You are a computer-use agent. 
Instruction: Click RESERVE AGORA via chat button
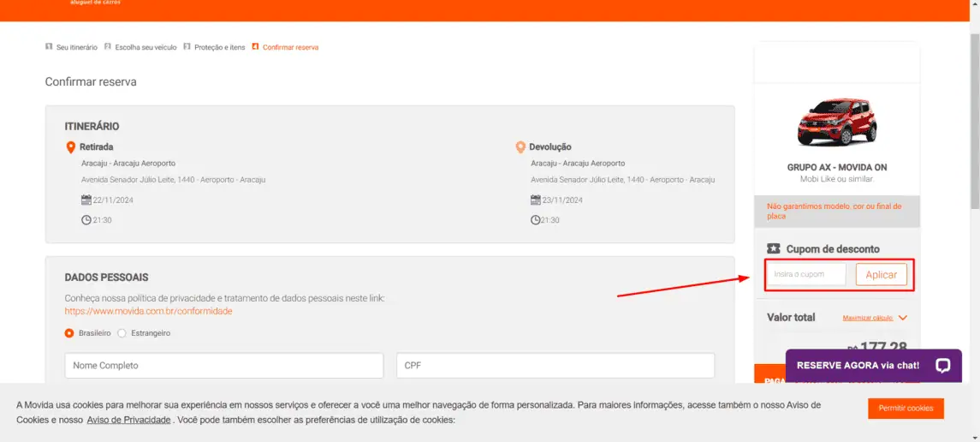(873, 366)
